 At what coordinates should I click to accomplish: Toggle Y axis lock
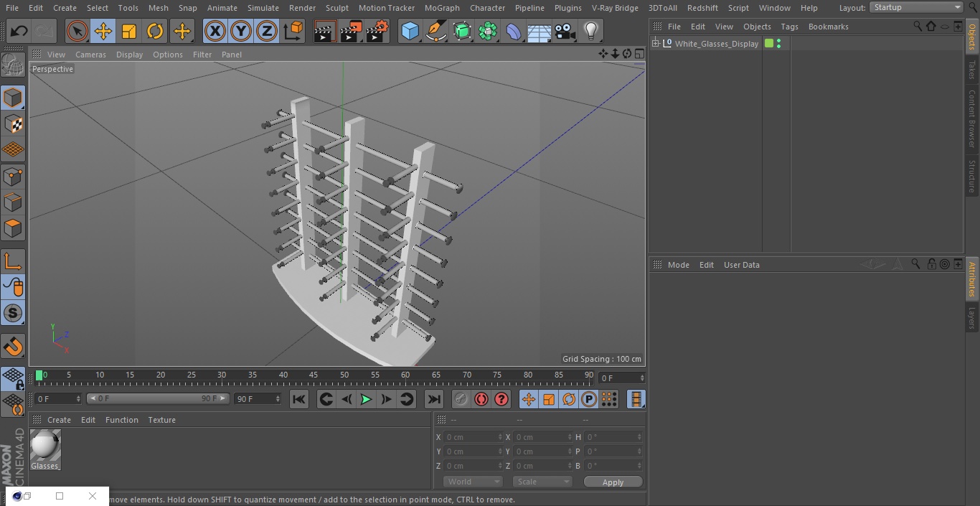[241, 31]
